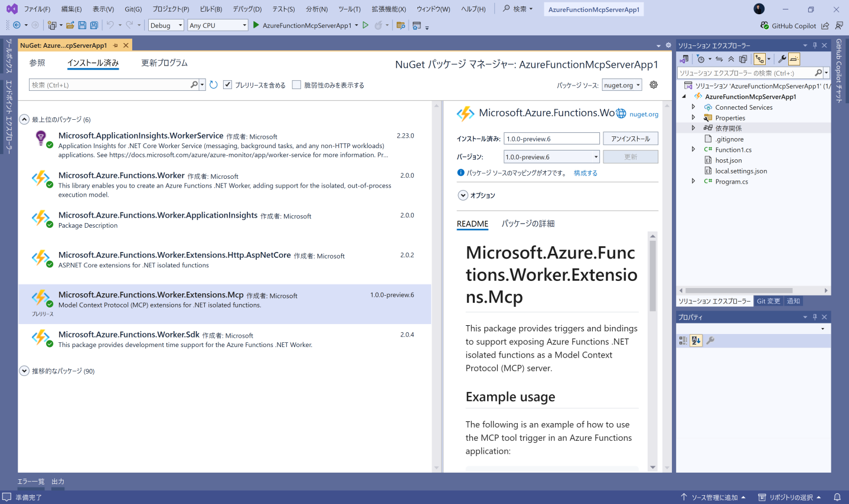Click the Solution Explorer horizontal scrollbar thumb
The width and height of the screenshot is (849, 504).
click(739, 290)
